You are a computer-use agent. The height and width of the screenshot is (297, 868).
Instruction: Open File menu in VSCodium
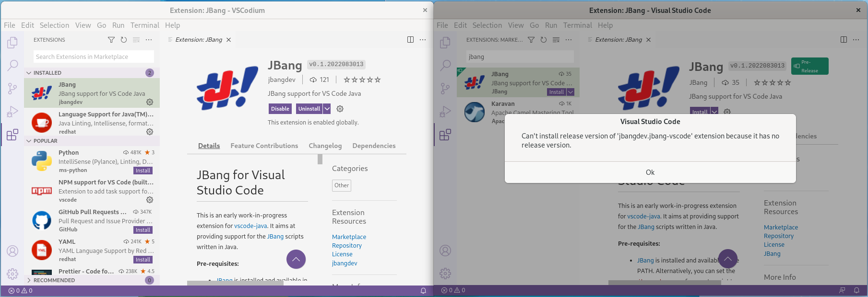[x=10, y=25]
